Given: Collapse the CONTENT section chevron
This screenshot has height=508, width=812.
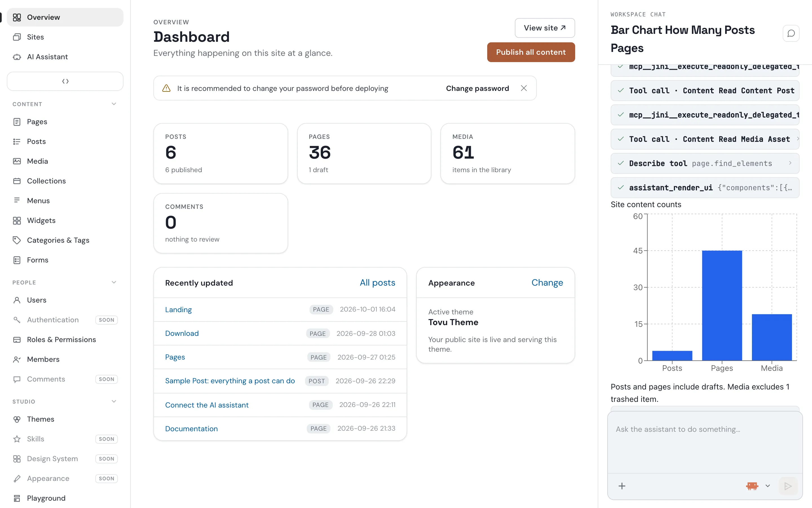Looking at the screenshot, I should pyautogui.click(x=114, y=104).
